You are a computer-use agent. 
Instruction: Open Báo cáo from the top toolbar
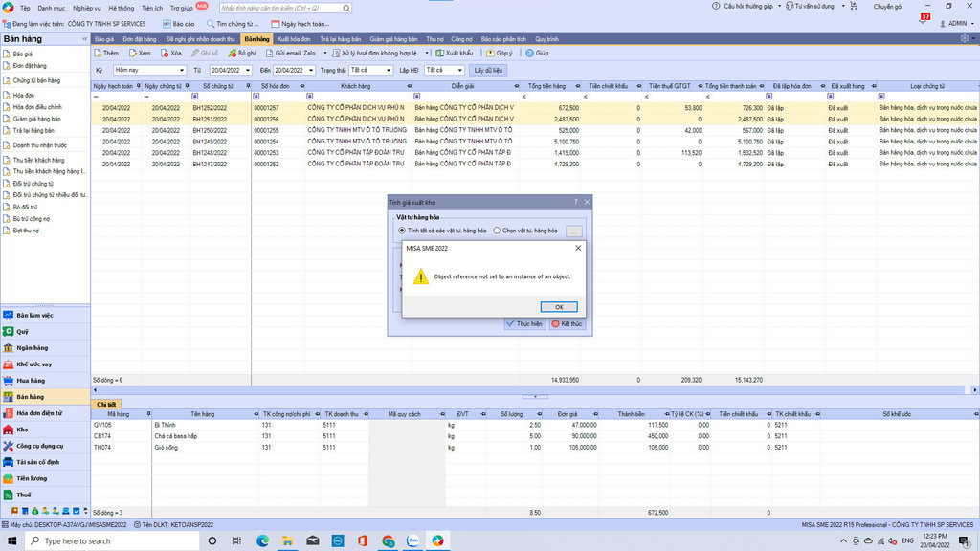point(179,24)
